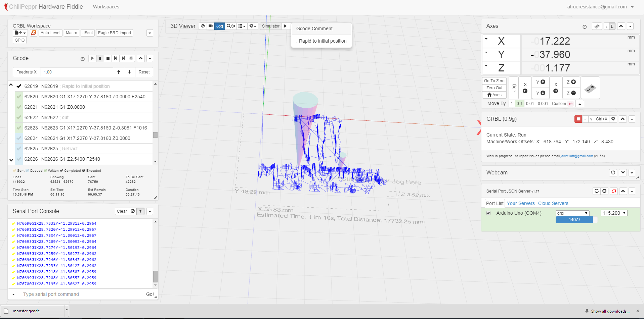Pause the Gcode run
644x319 pixels.
100,58
